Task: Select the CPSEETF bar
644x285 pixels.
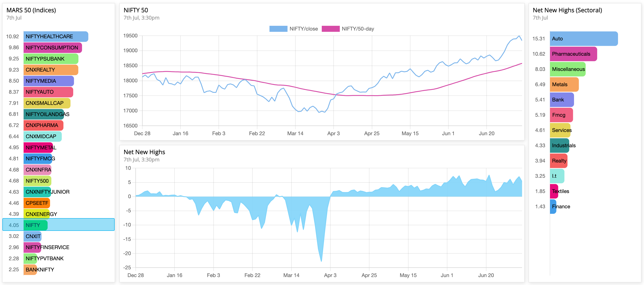Action: coord(37,203)
